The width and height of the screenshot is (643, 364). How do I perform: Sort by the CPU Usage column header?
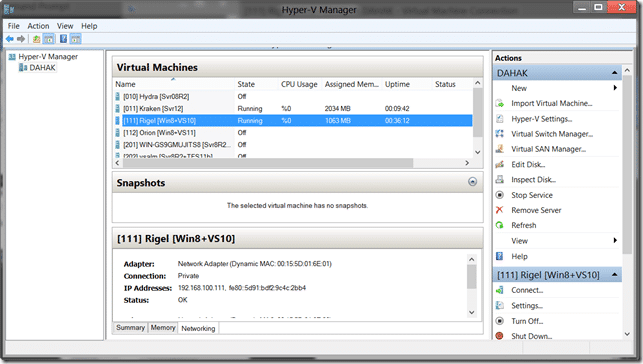(x=300, y=84)
